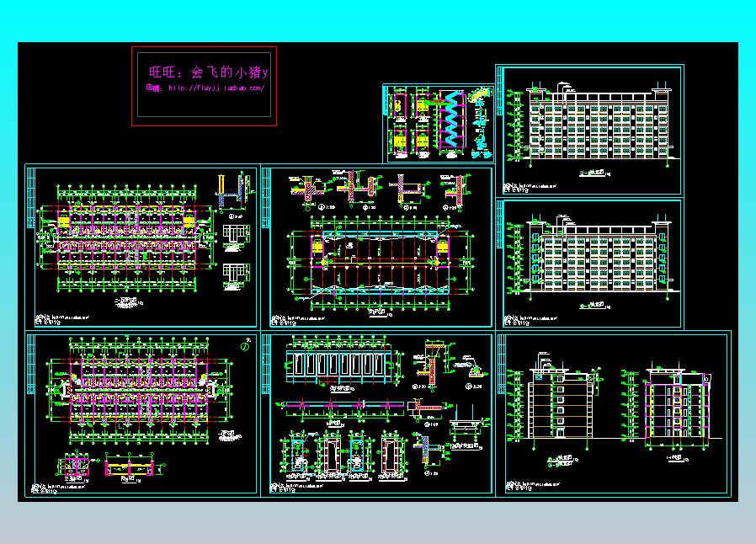Click the magenta text '旺旺:会飞的小猪y'
The width and height of the screenshot is (756, 544).
208,72
